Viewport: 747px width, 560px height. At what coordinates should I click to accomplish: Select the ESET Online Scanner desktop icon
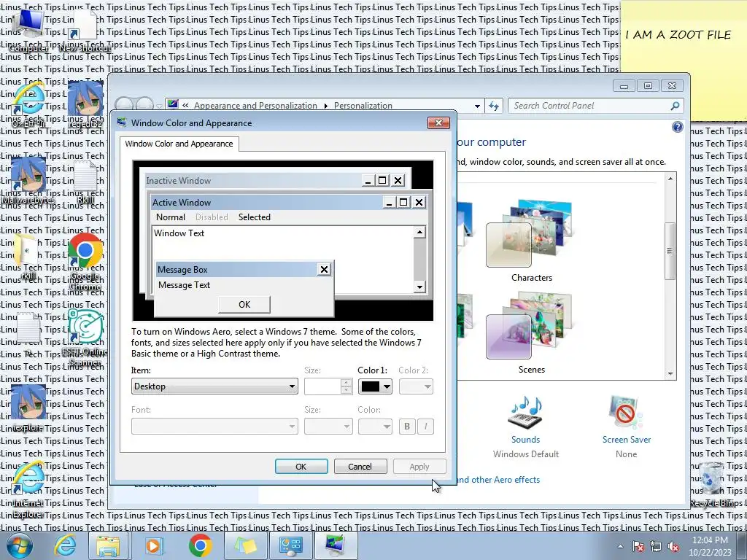(x=85, y=337)
